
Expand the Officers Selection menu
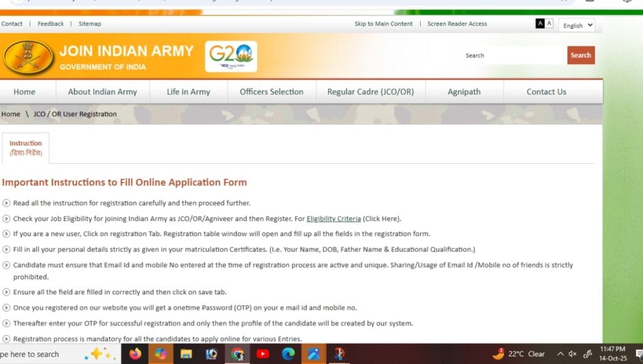pos(271,92)
